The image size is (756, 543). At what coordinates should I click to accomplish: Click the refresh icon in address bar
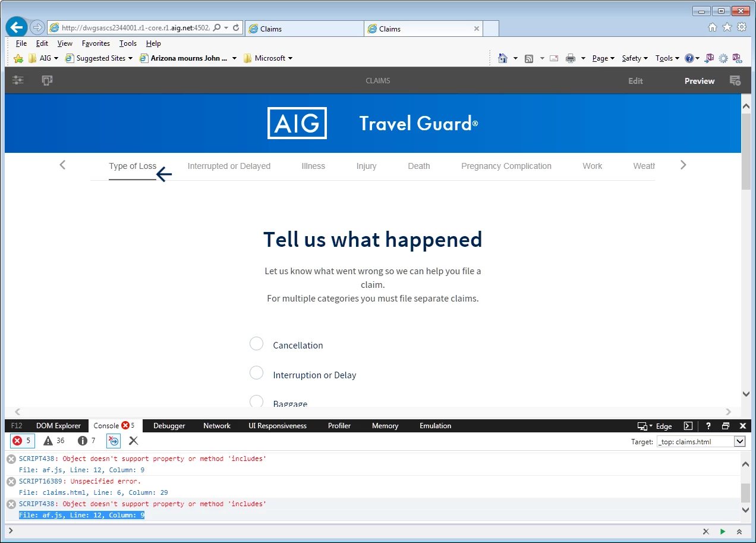236,28
